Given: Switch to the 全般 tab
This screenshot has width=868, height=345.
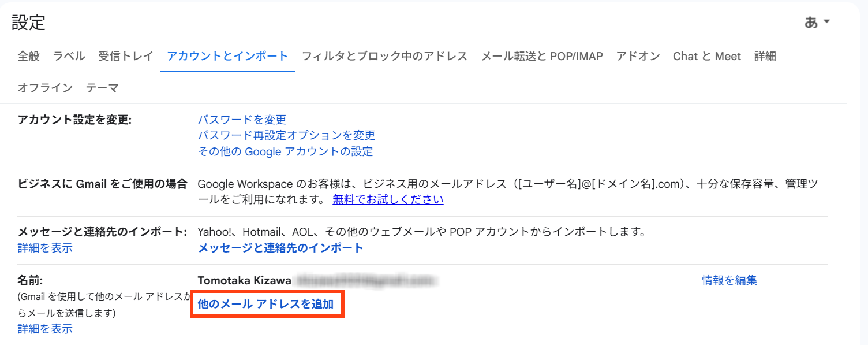Looking at the screenshot, I should (x=29, y=56).
